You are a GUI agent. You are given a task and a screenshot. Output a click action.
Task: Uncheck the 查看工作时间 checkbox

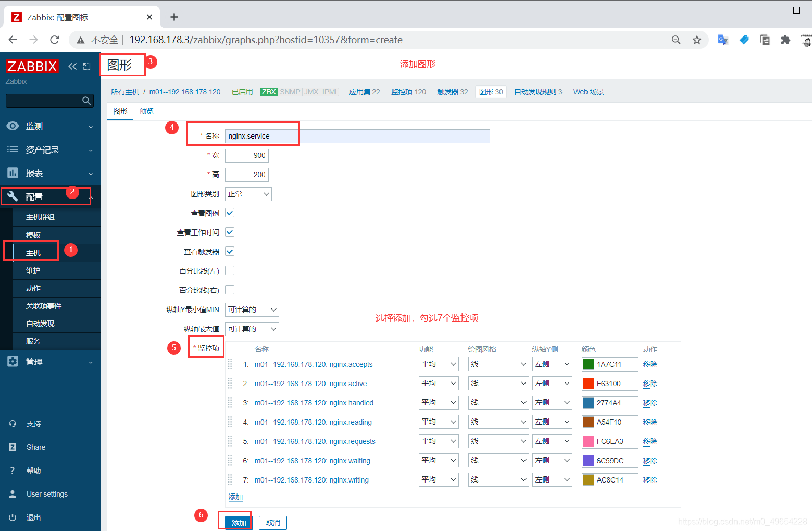tap(230, 232)
